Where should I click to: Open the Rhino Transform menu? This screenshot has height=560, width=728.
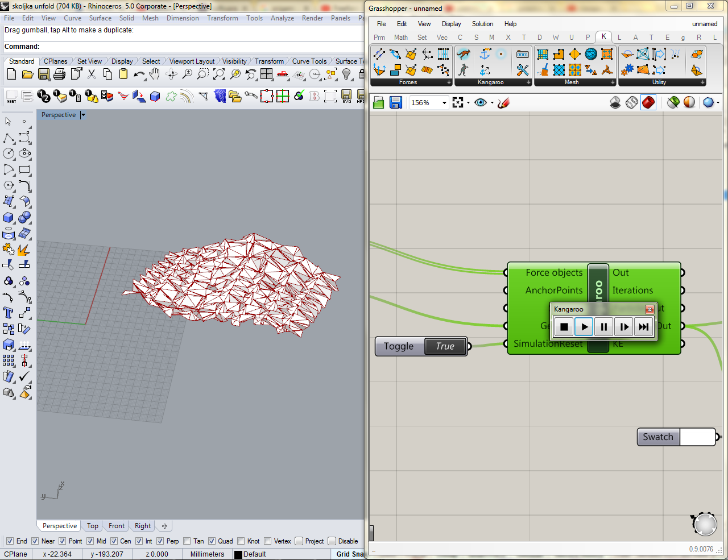[222, 18]
